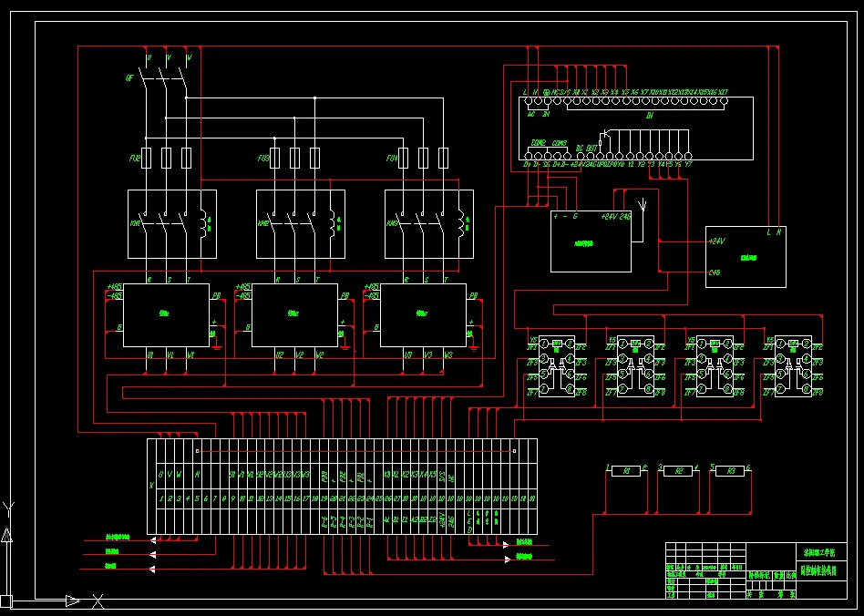This screenshot has height=616, width=864.
Task: Select the FU2 label beside the first fuse
Action: point(135,159)
